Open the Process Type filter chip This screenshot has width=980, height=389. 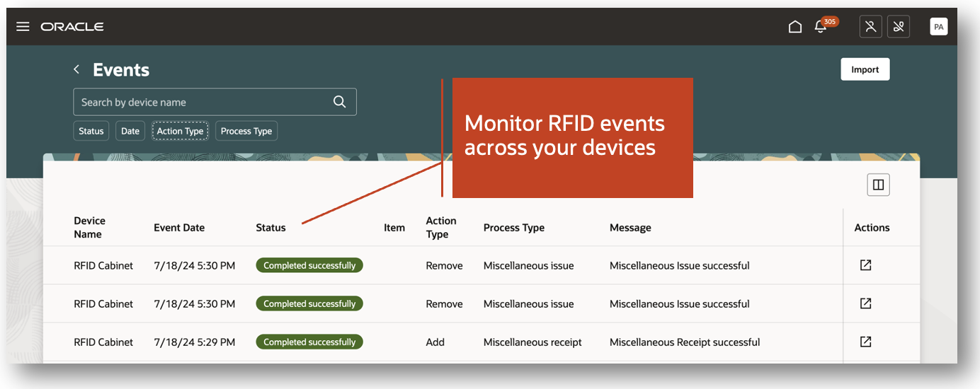[246, 131]
